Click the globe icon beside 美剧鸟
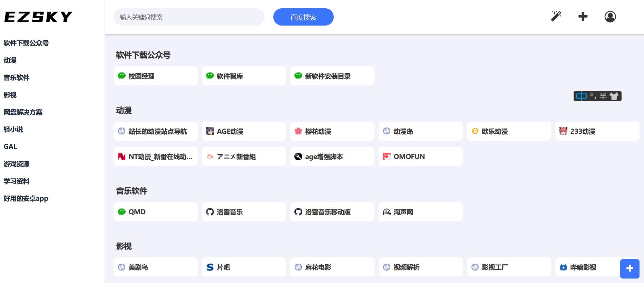Image resolution: width=644 pixels, height=283 pixels. tap(121, 267)
